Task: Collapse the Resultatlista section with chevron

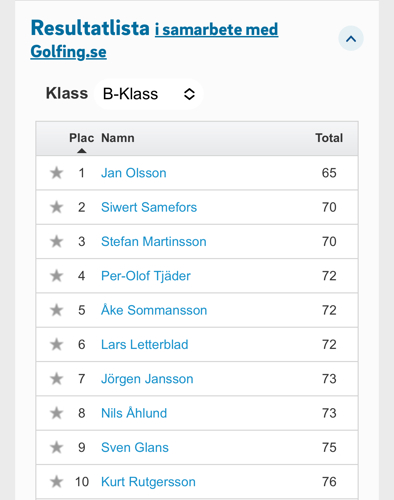Action: click(x=351, y=39)
